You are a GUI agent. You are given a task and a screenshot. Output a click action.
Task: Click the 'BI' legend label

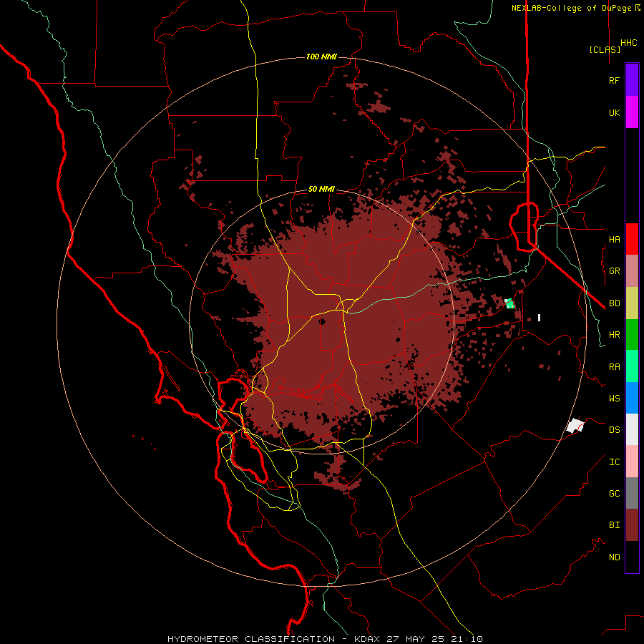614,525
